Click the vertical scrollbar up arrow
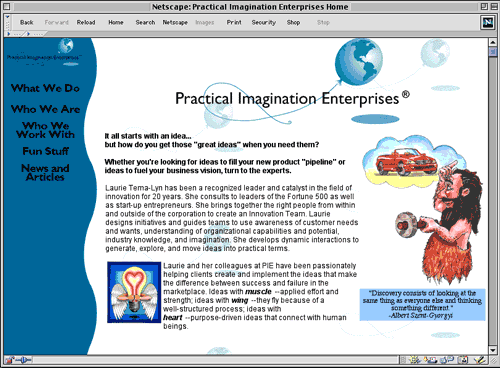This screenshot has width=500, height=368. [493, 42]
